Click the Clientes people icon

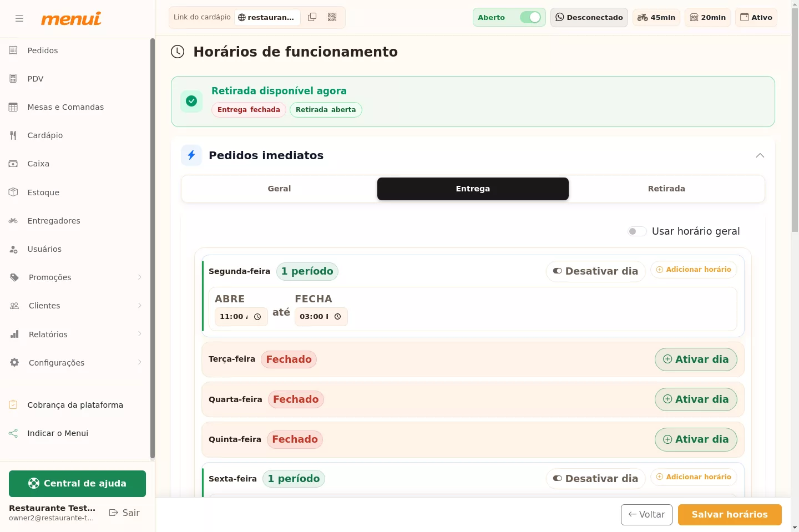tap(14, 306)
